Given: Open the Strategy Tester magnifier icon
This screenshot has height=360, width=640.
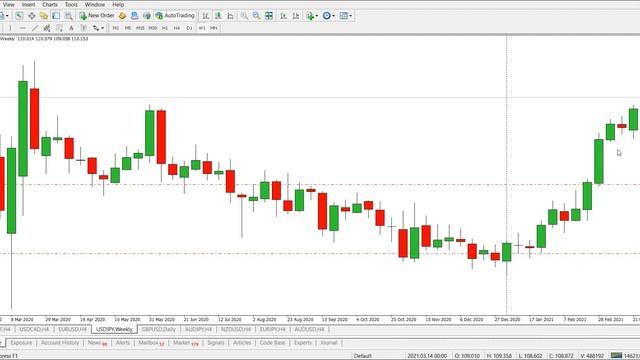Looking at the screenshot, I should pyautogui.click(x=69, y=16).
